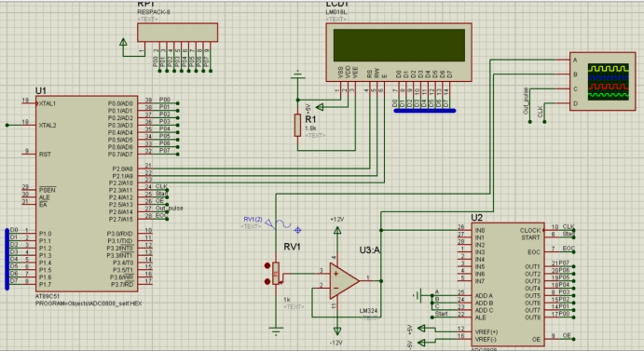Click the ADC0808 chip U2 body
Screen dimensions: 644x351
[x=508, y=284]
